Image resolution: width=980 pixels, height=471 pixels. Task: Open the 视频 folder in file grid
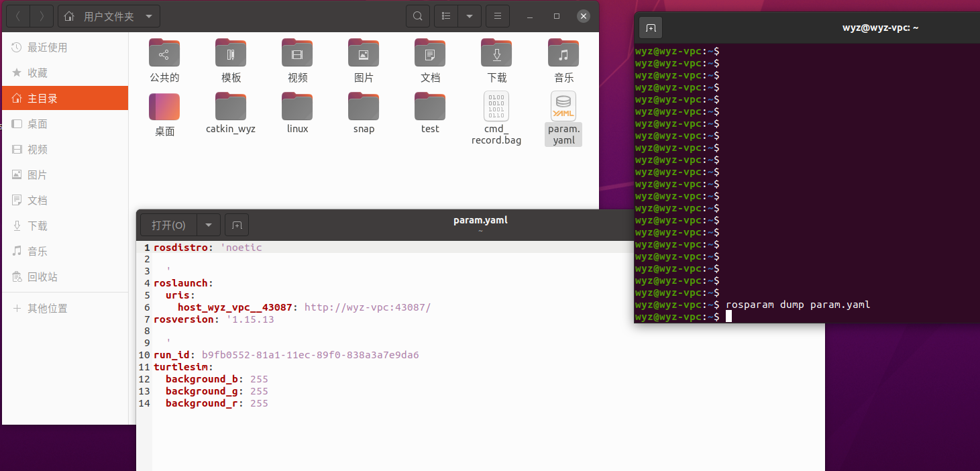coord(297,60)
